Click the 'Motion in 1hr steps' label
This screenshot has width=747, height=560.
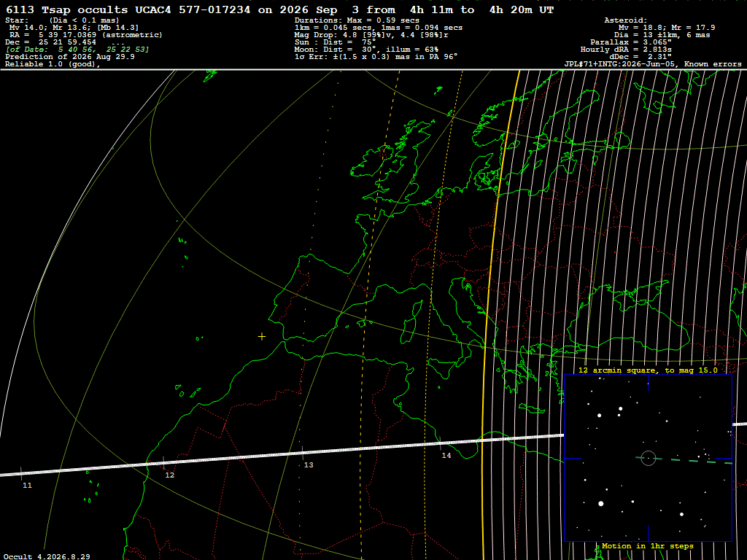(x=648, y=545)
